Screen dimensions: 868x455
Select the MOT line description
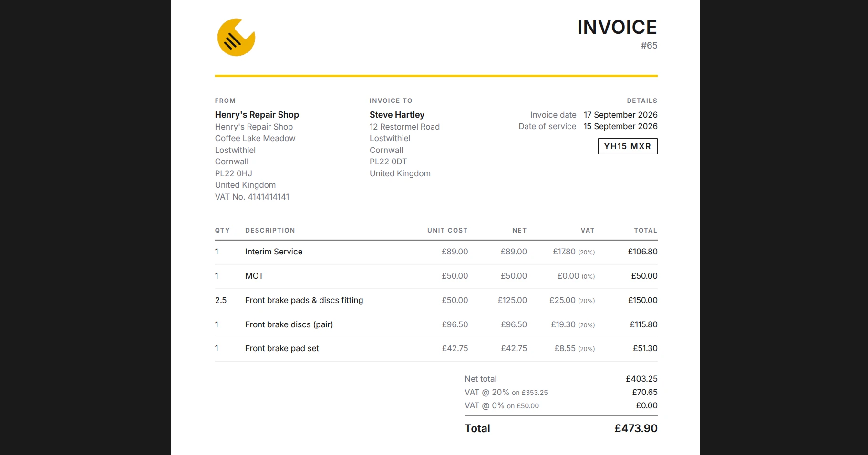click(254, 276)
